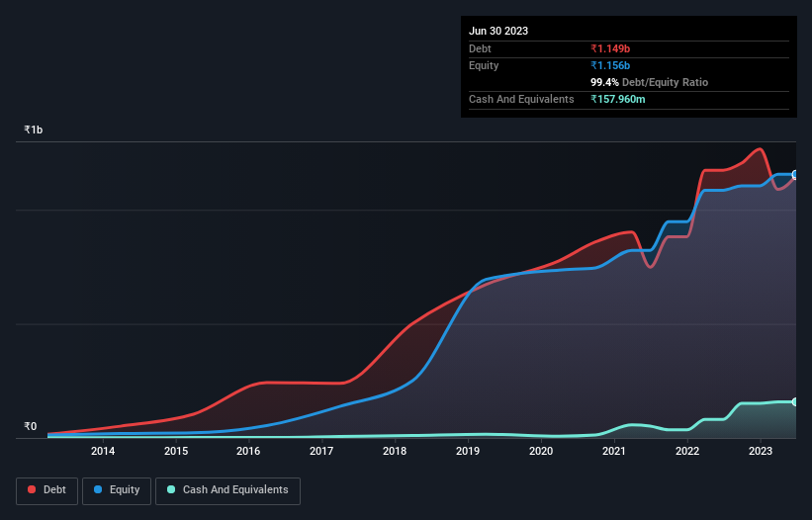The width and height of the screenshot is (812, 520).
Task: Click the ₹1.149b debt value
Action: click(610, 48)
